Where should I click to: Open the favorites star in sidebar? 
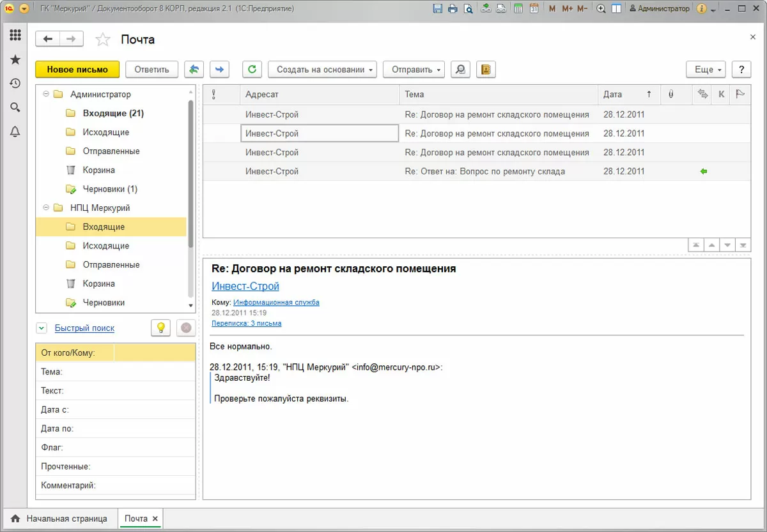pos(15,59)
